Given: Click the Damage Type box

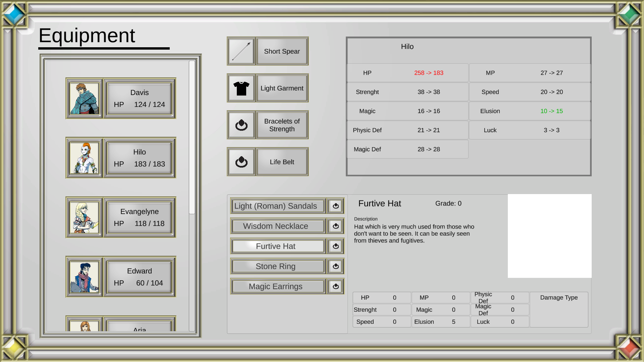Looking at the screenshot, I should point(559,309).
